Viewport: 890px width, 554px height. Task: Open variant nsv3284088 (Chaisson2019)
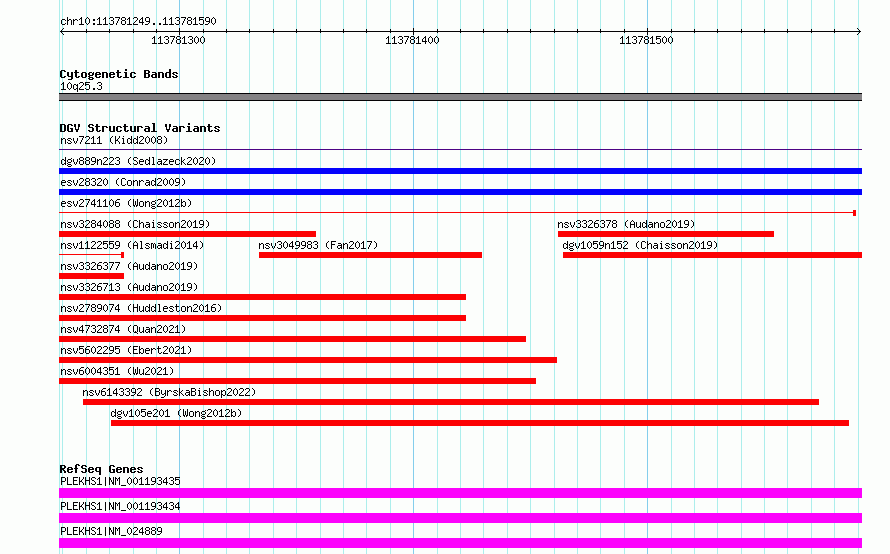(135, 224)
